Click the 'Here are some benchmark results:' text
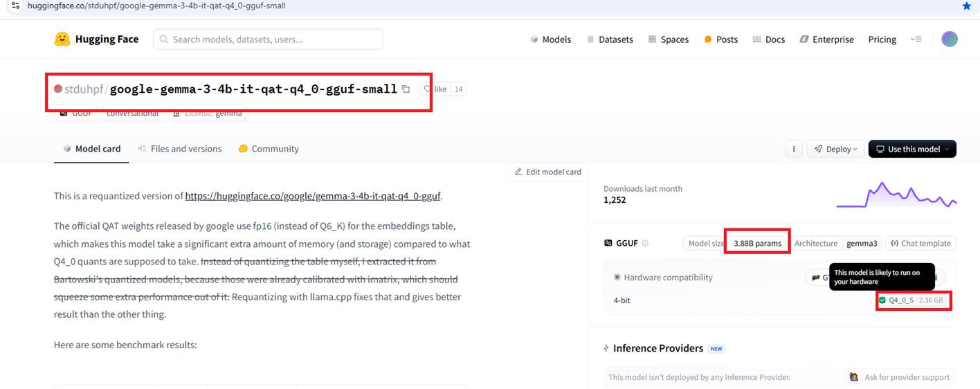The image size is (980, 389). (x=125, y=345)
